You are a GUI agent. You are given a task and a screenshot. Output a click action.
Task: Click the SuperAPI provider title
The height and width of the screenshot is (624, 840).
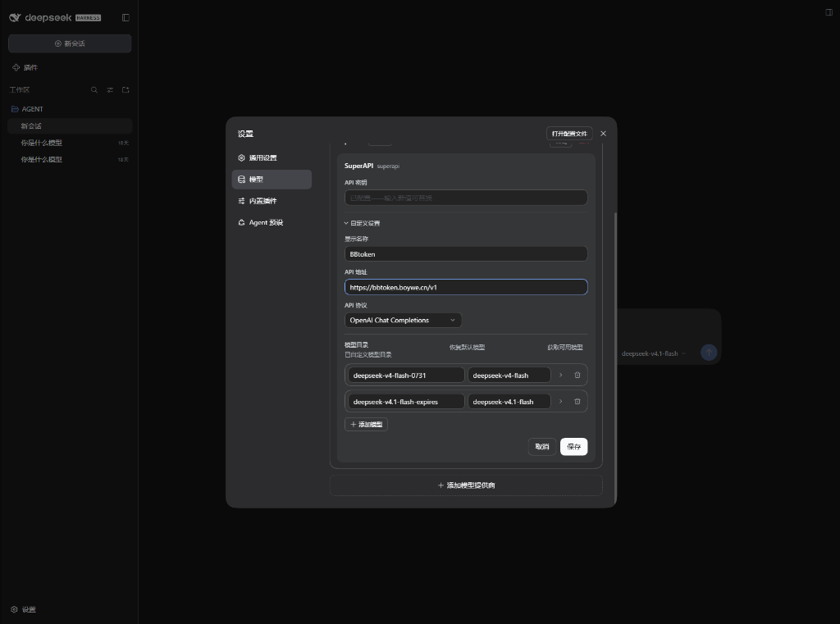pos(359,166)
